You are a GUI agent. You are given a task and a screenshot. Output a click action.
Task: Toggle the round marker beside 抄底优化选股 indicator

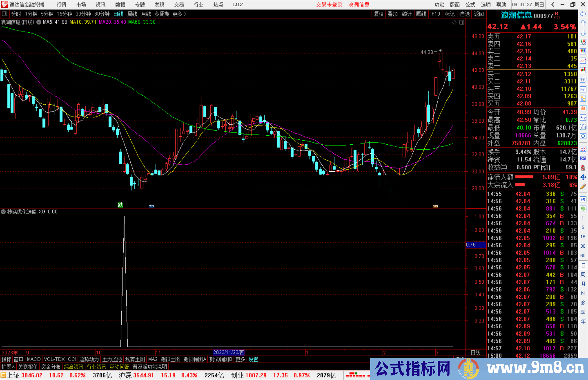pos(3,212)
